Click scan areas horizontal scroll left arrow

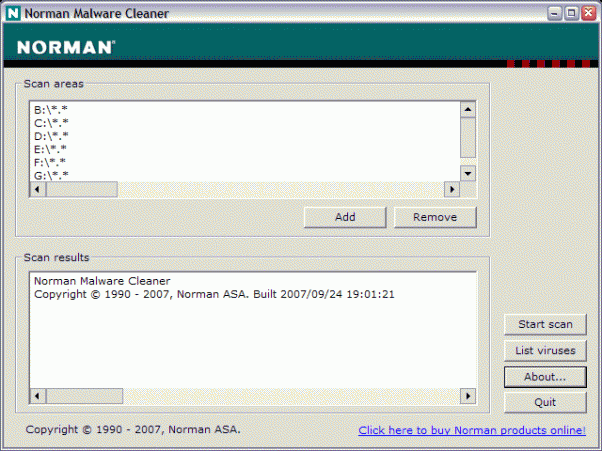38,190
